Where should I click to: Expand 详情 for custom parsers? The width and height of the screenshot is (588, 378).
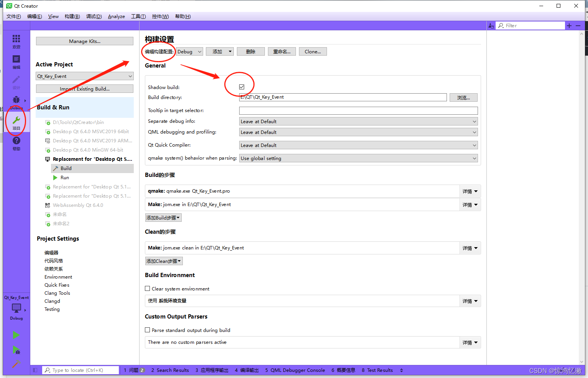pyautogui.click(x=470, y=343)
